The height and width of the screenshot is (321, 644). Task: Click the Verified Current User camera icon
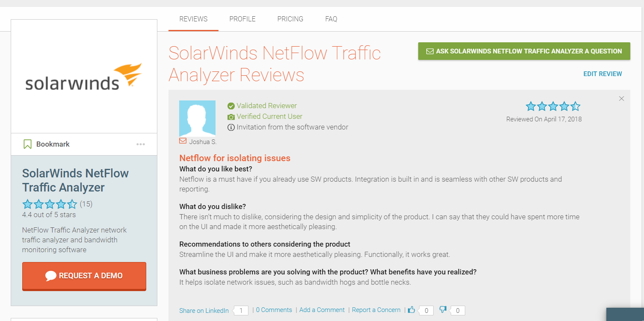231,117
